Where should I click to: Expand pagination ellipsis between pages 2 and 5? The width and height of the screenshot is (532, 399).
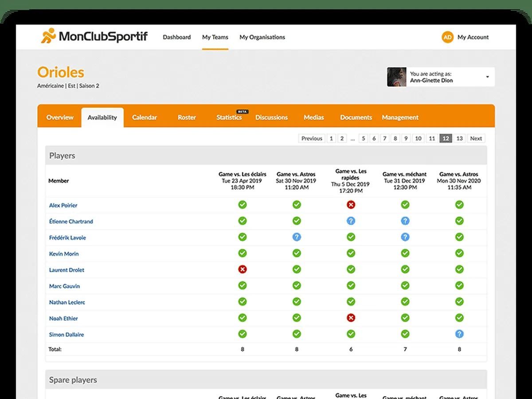point(352,139)
